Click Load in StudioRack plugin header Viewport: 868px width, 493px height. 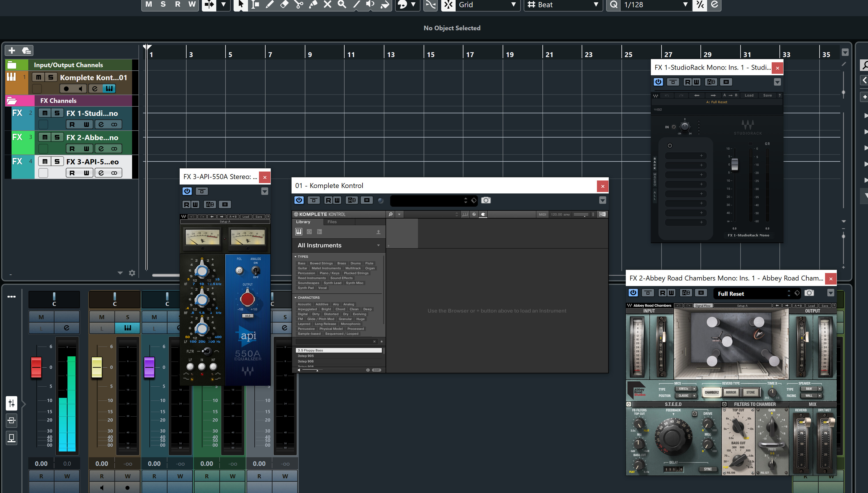(x=749, y=95)
